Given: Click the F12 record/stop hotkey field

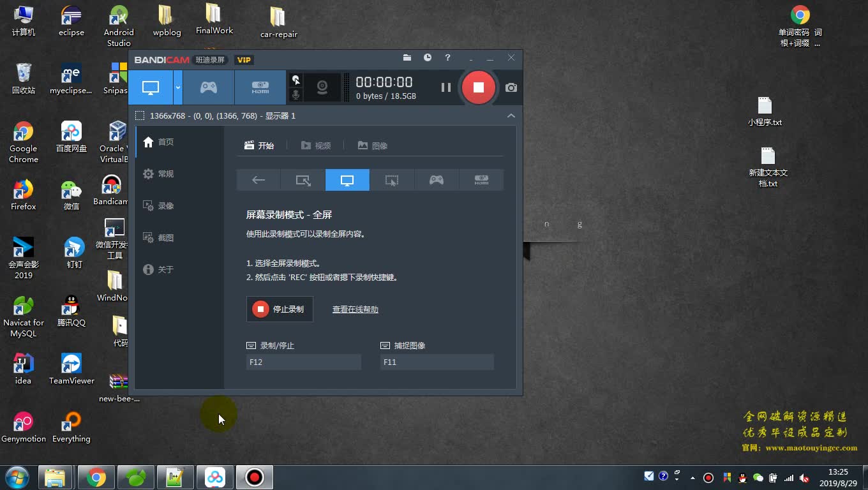Looking at the screenshot, I should pyautogui.click(x=304, y=362).
